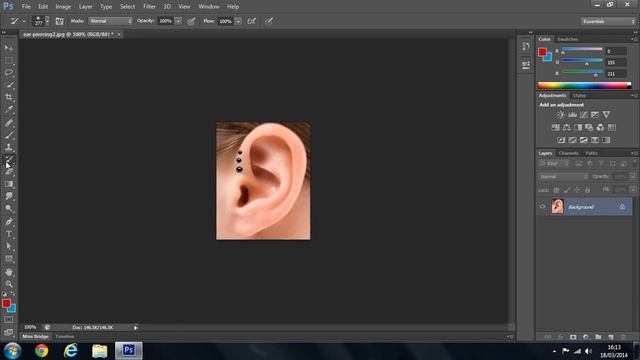
Task: Toggle pressure for opacity button
Action: tap(191, 21)
